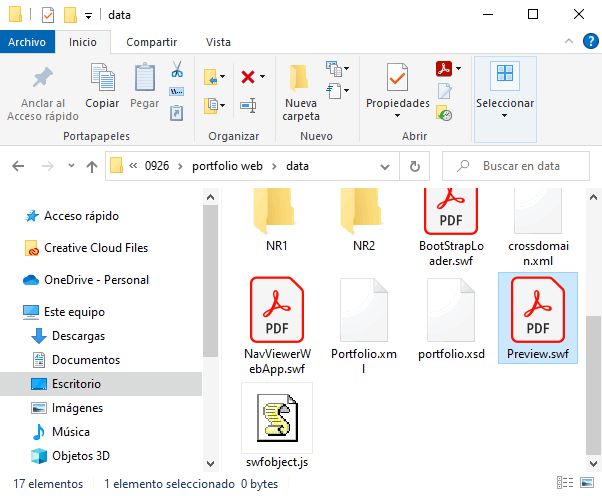Click the Propiedades checkmark icon
This screenshot has height=496, width=602.
(397, 77)
